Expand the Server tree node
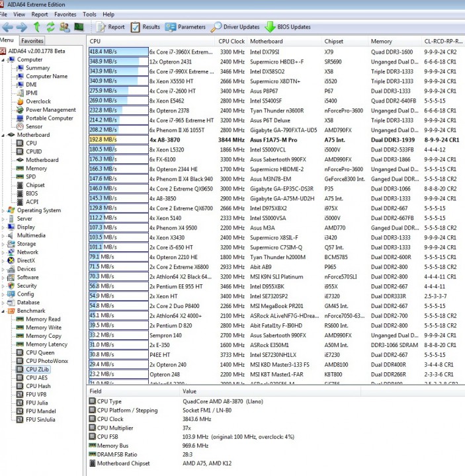The height and width of the screenshot is (476, 465). coord(3,219)
